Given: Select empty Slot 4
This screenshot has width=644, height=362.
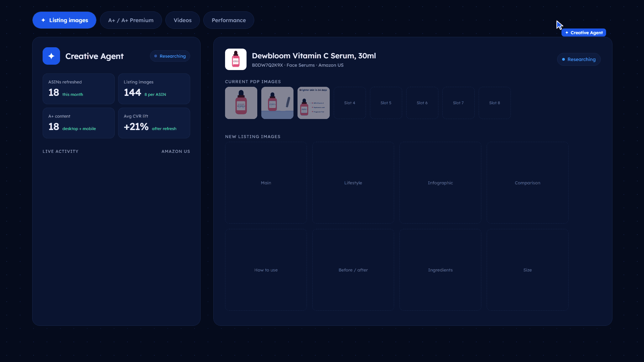Looking at the screenshot, I should [x=350, y=103].
